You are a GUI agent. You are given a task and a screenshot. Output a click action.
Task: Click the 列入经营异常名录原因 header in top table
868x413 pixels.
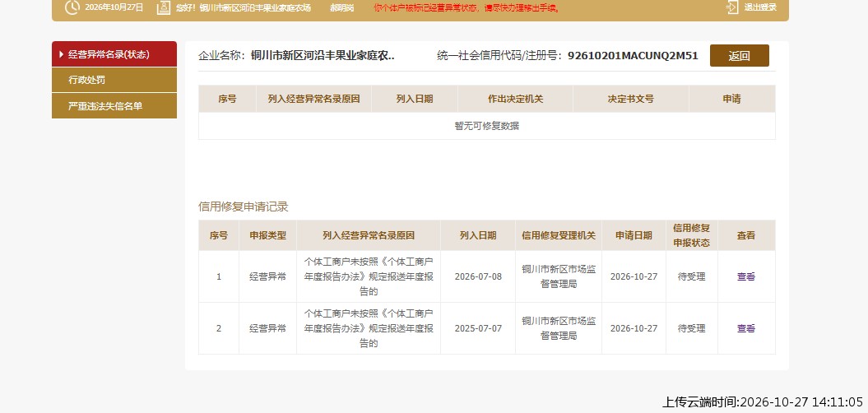click(x=313, y=99)
